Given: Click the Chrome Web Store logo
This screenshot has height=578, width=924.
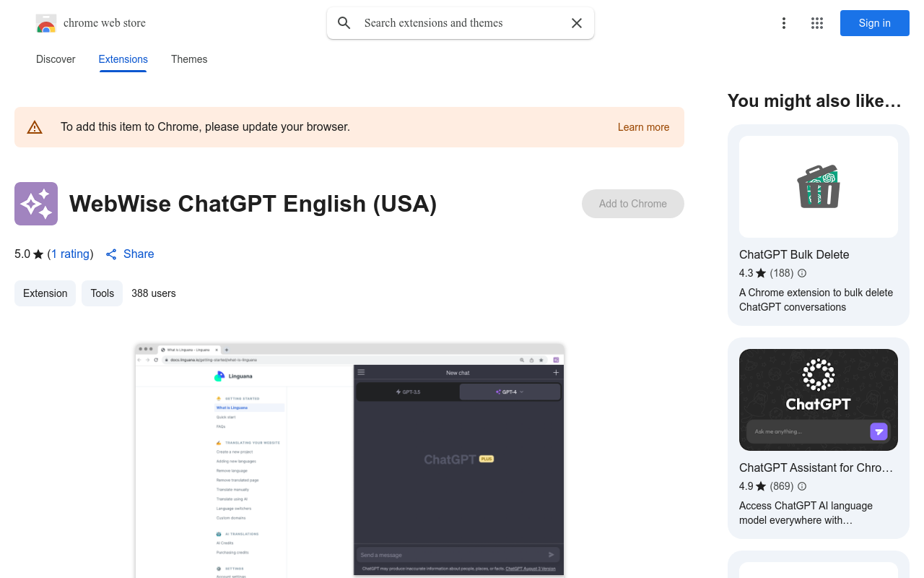Looking at the screenshot, I should (46, 23).
